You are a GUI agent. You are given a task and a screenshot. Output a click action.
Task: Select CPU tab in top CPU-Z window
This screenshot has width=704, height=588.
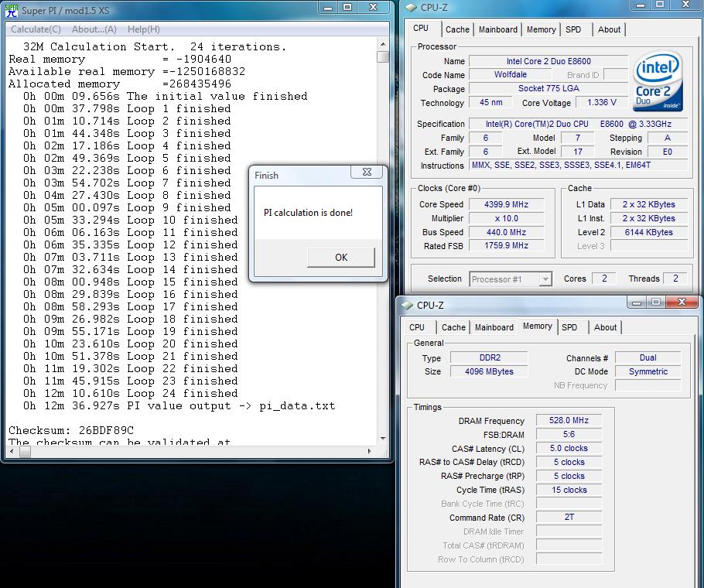[421, 29]
